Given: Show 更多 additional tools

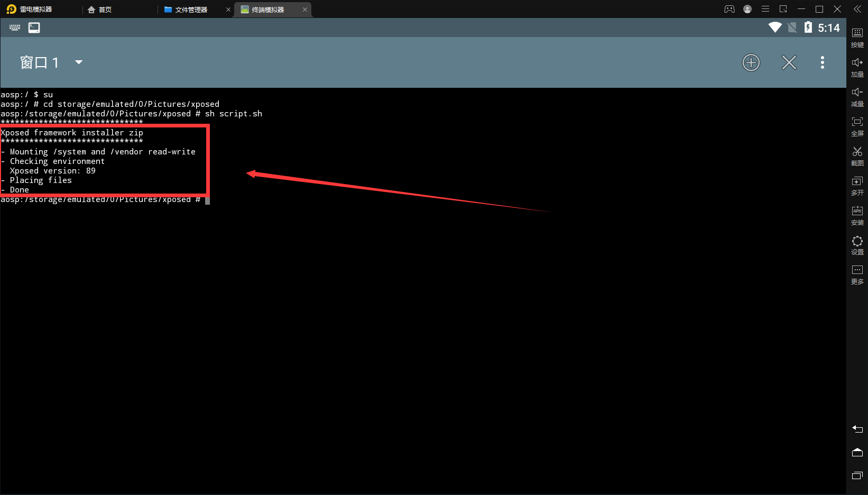Looking at the screenshot, I should tap(857, 274).
